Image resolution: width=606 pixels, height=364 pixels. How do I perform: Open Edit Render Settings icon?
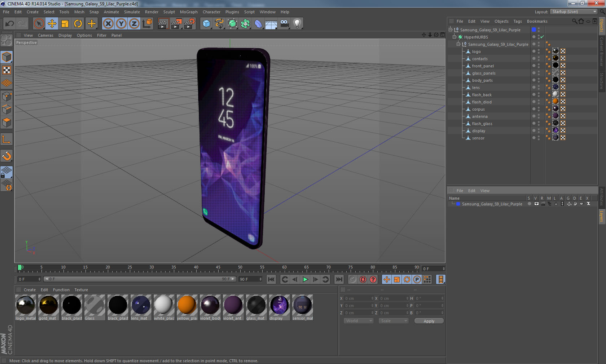pyautogui.click(x=189, y=24)
